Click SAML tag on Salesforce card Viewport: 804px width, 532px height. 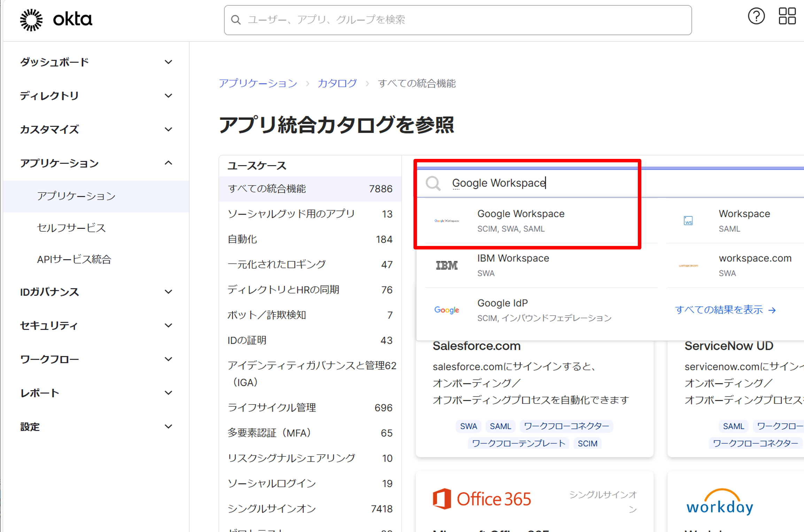click(500, 426)
